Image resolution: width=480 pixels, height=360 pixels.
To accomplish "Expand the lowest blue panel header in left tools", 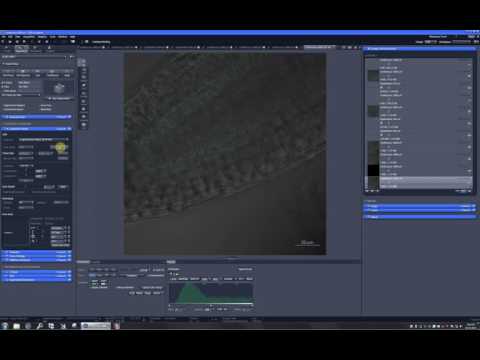I will pyautogui.click(x=37, y=280).
